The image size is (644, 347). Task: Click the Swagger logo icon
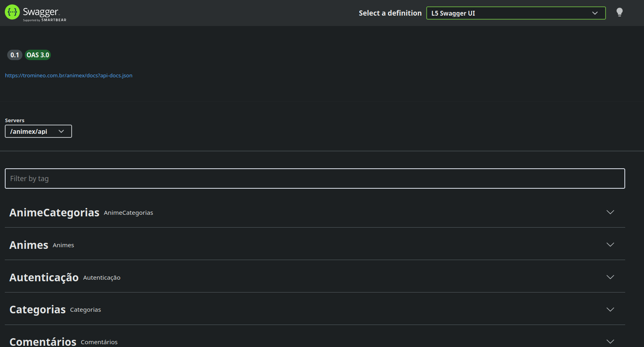(x=12, y=12)
